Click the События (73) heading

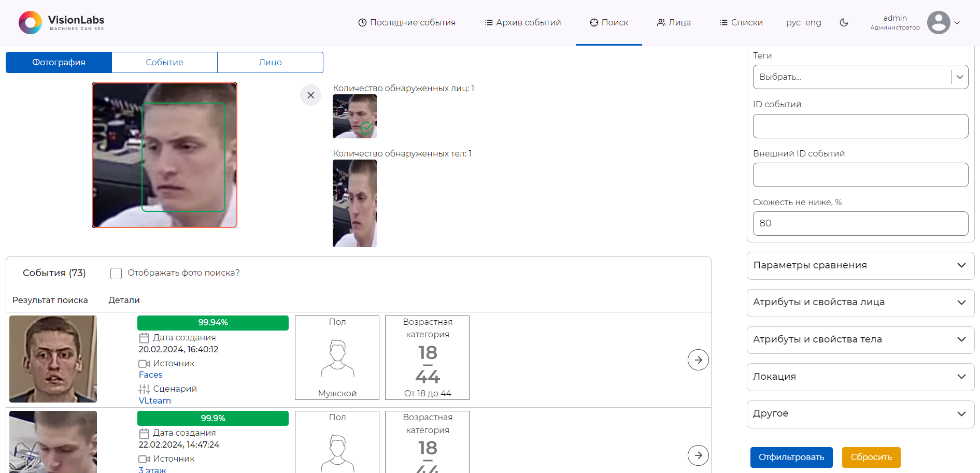coord(54,273)
